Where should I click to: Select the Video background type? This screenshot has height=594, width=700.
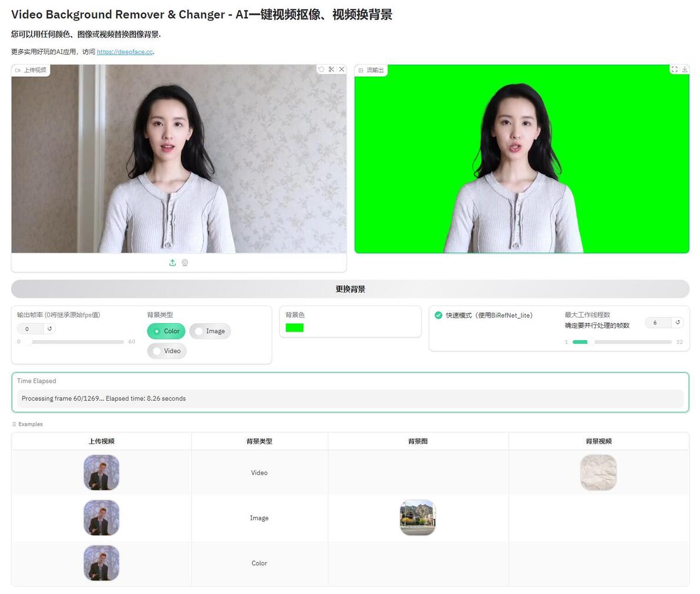167,351
